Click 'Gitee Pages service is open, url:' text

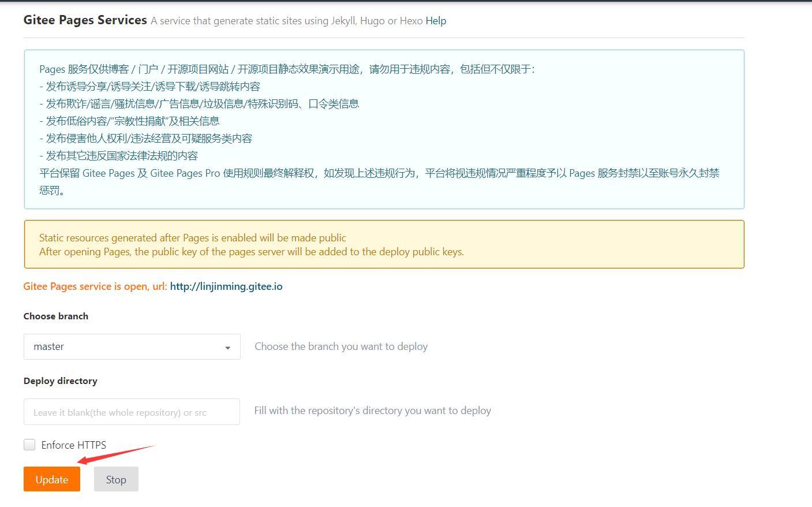95,286
